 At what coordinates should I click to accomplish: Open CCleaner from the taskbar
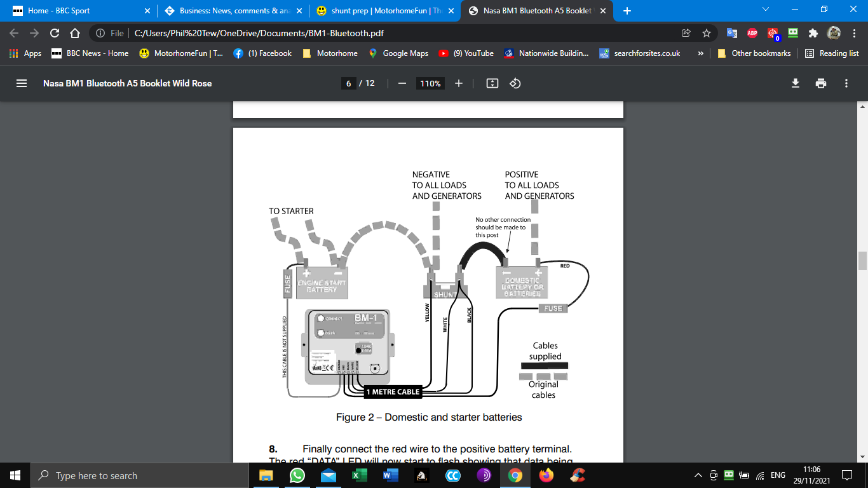(577, 475)
